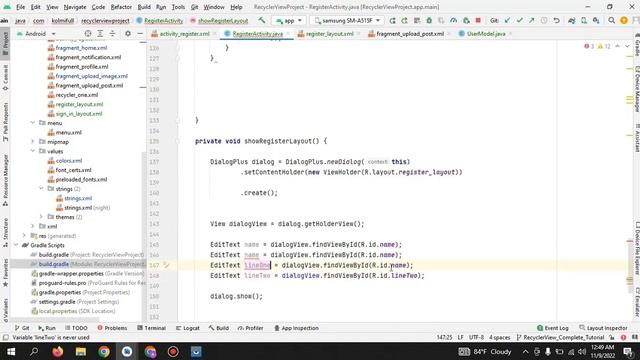
Task: Open the TODO tool window
Action: [x=76, y=328]
